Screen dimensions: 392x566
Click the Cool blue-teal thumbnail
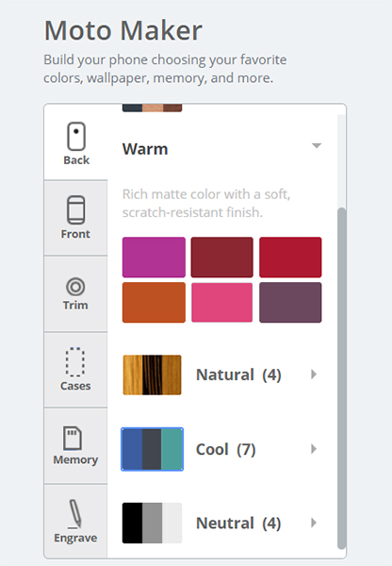(x=153, y=449)
